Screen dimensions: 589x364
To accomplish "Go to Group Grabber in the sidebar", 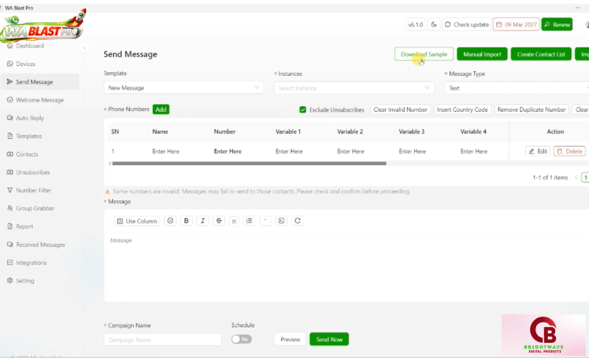I will (35, 209).
